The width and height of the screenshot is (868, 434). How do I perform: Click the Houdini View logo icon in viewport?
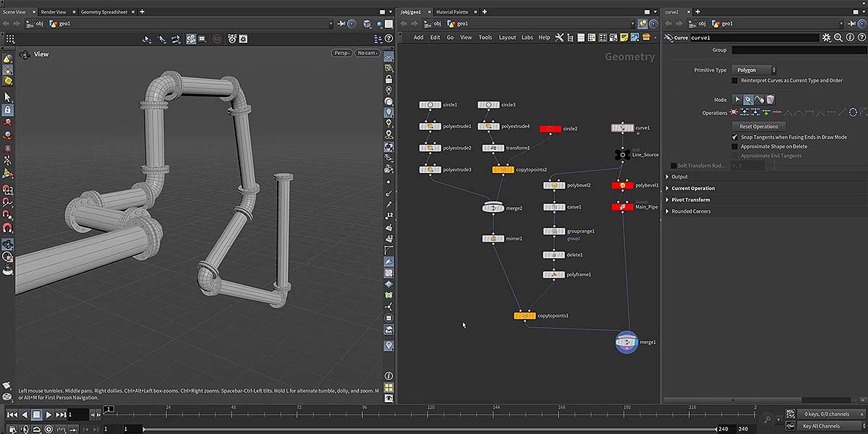25,54
